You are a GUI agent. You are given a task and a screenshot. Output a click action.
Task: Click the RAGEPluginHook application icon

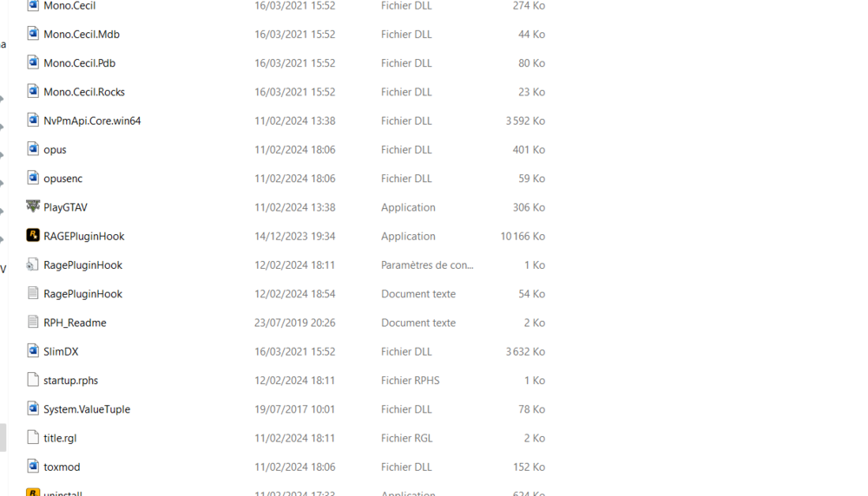[x=33, y=235]
